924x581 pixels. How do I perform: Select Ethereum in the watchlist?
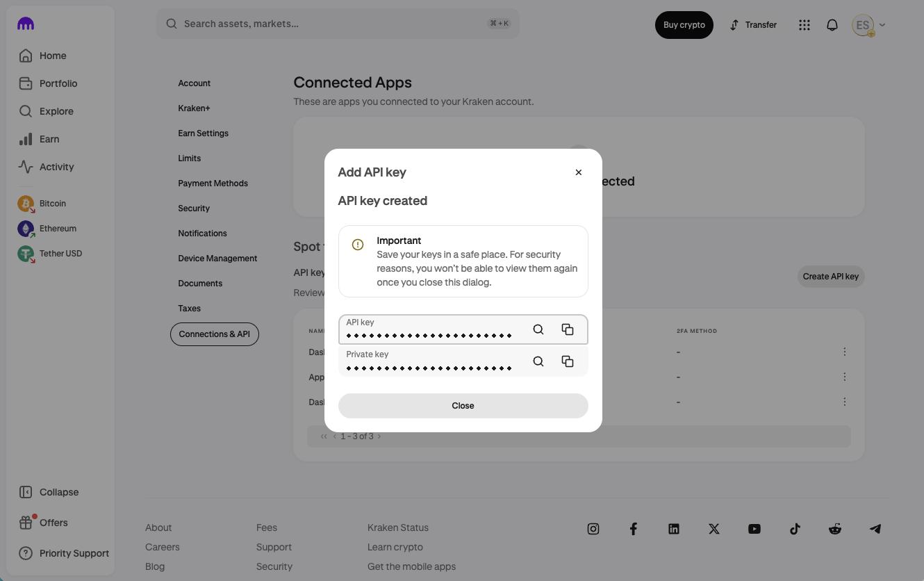[47, 229]
